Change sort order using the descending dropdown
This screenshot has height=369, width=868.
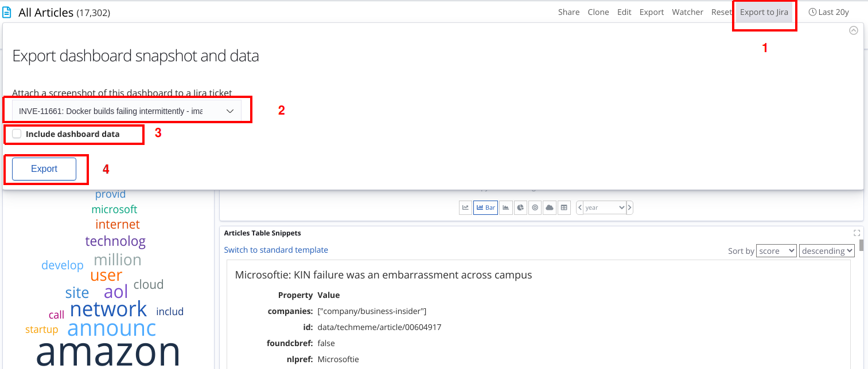826,250
